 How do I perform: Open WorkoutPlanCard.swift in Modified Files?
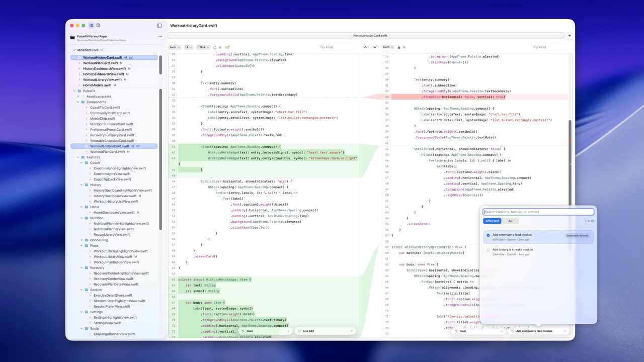pos(101,63)
